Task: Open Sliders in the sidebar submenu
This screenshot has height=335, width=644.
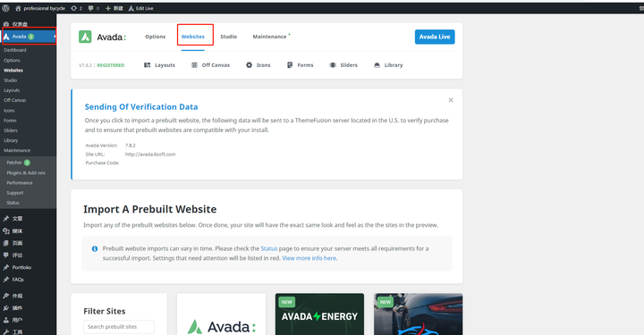Action: point(11,130)
